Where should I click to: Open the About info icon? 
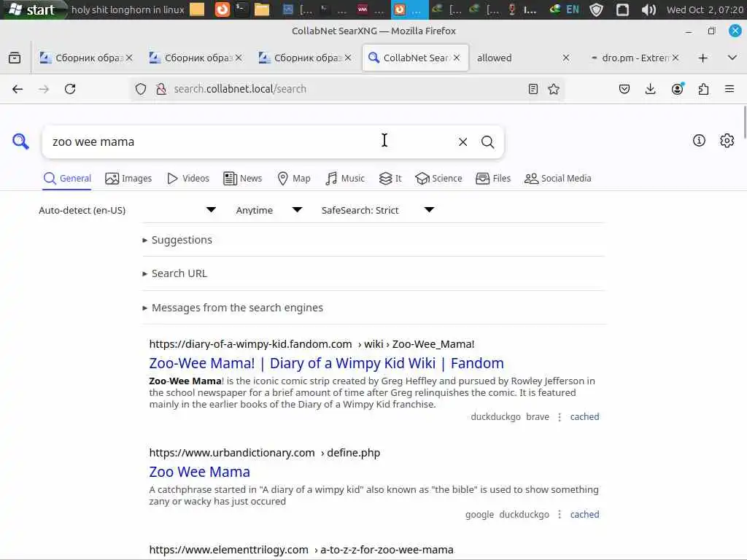(x=699, y=141)
